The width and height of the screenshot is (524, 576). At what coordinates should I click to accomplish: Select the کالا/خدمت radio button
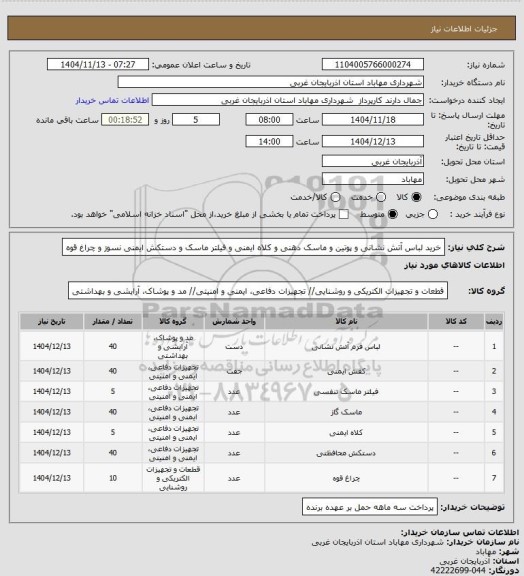335,197
